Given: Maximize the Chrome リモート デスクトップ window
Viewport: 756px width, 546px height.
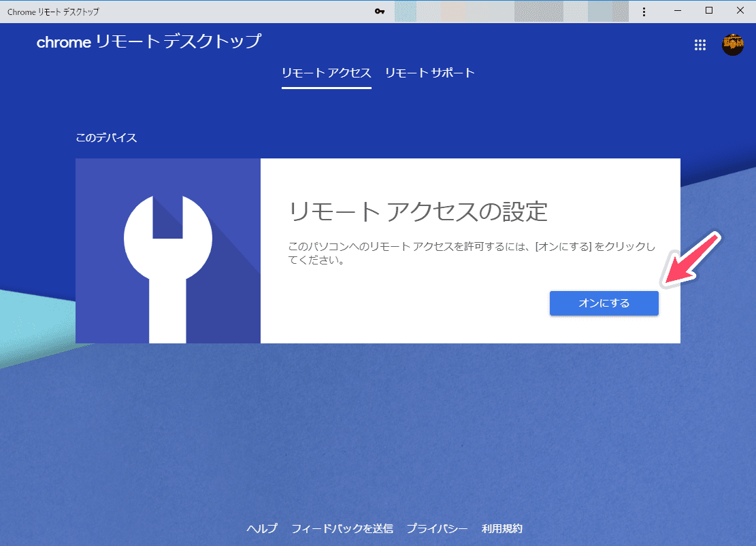Looking at the screenshot, I should coord(709,11).
